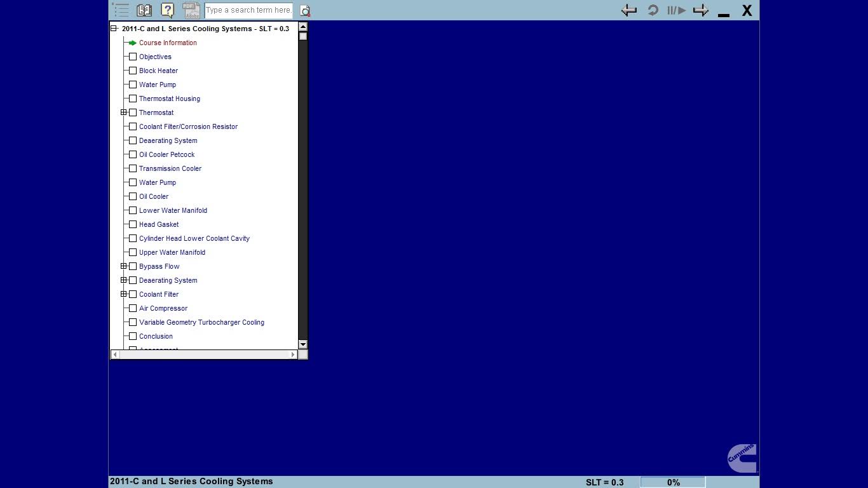Viewport: 868px width, 488px height.
Task: Advance to the next page arrow
Action: tap(701, 10)
